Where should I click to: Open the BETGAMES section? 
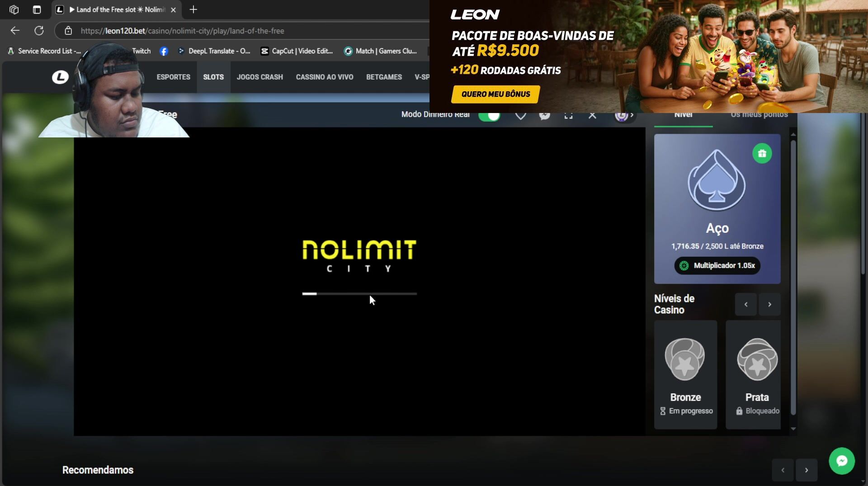click(x=384, y=77)
